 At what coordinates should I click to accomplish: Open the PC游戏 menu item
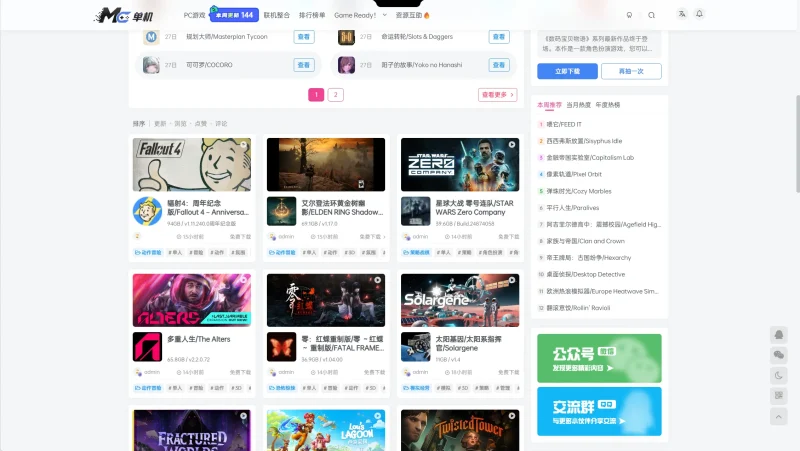tap(194, 15)
